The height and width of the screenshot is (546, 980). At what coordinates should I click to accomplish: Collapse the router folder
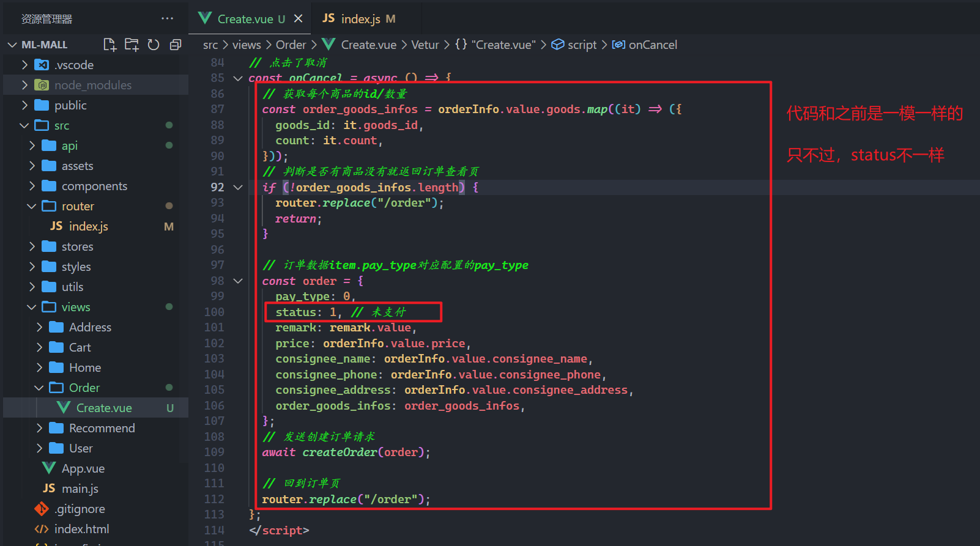32,206
